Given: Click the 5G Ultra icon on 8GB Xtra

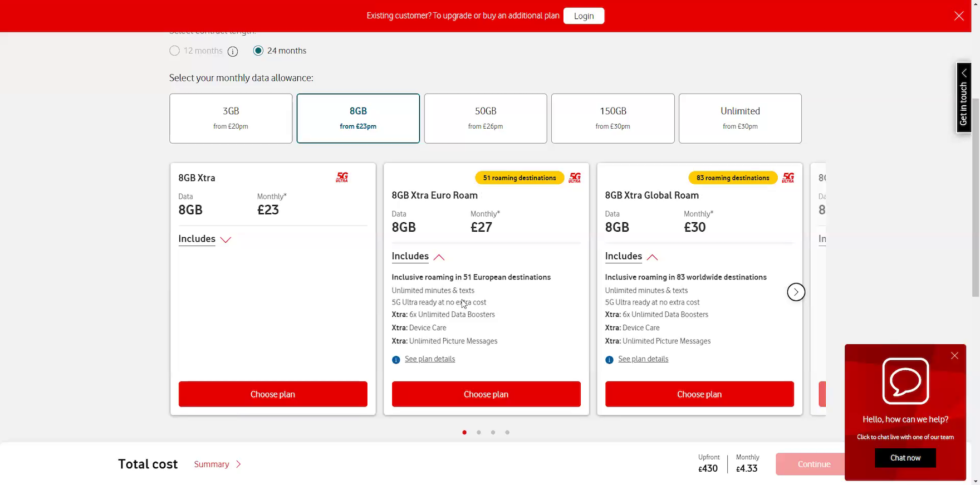Looking at the screenshot, I should click(342, 178).
